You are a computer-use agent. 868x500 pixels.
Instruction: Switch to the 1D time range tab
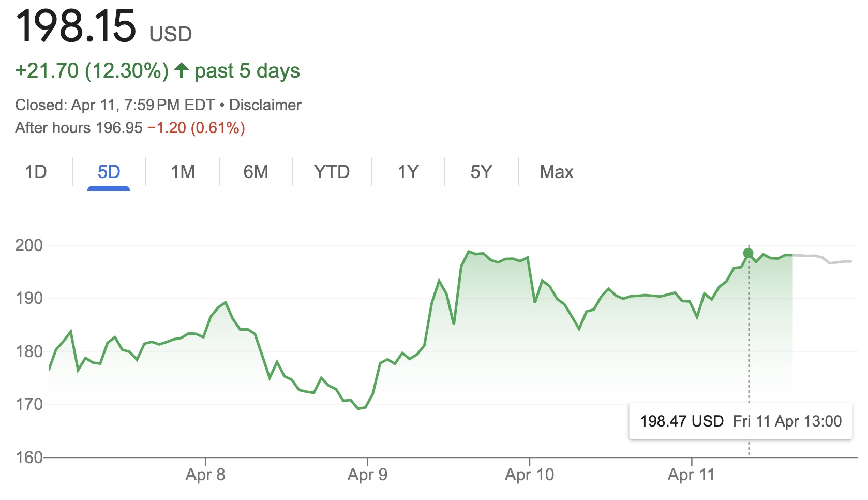coord(36,172)
